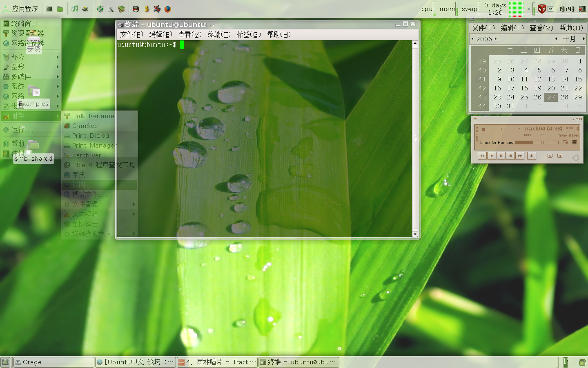This screenshot has width=588, height=368.
Task: Toggle repeat R button in music player
Action: [560, 156]
